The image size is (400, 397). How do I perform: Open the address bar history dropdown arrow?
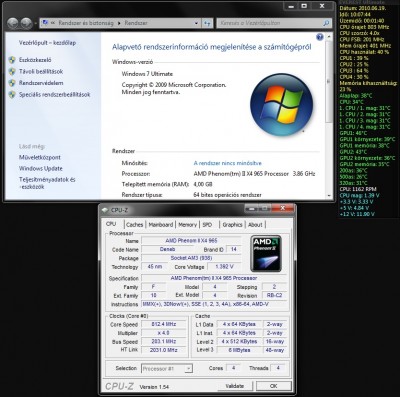click(196, 23)
